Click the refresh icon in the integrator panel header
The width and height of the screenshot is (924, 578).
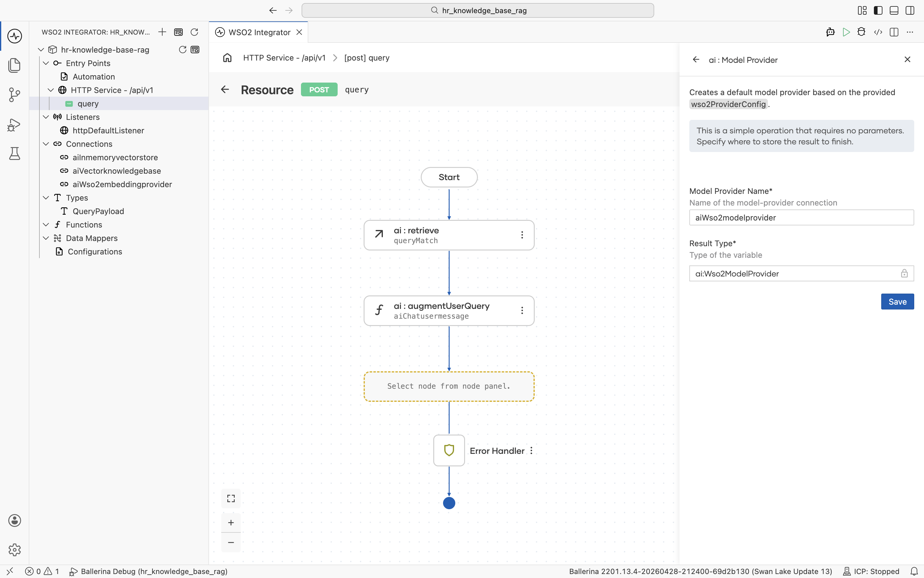point(194,32)
